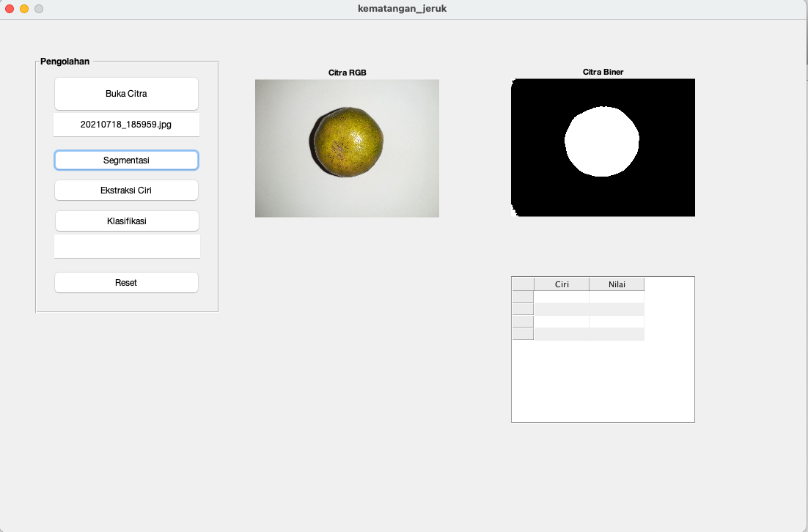Click the empty classification result field

point(127,246)
